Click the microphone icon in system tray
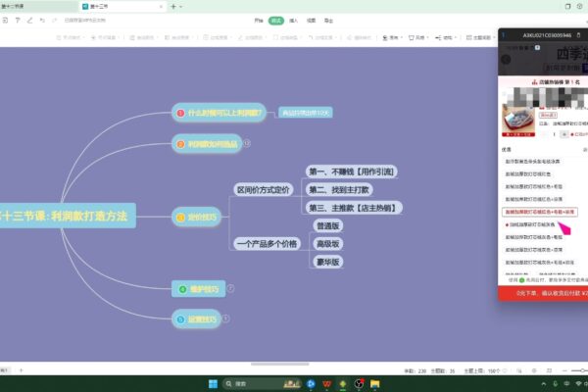The height and width of the screenshot is (392, 588). click(556, 384)
